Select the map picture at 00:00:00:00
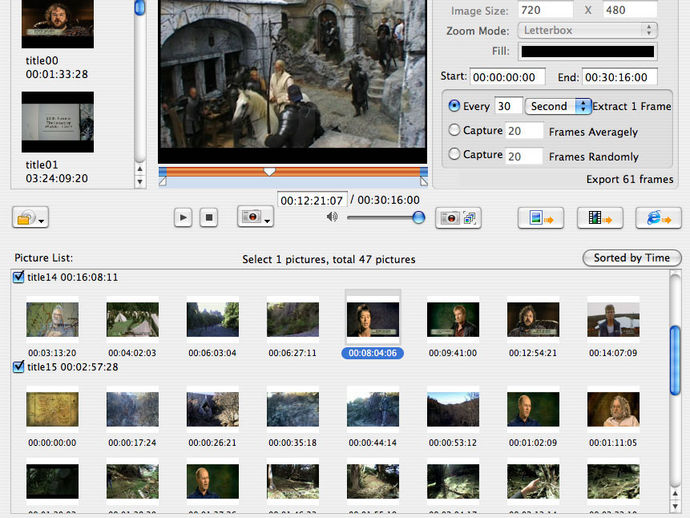690x518 pixels. point(52,409)
